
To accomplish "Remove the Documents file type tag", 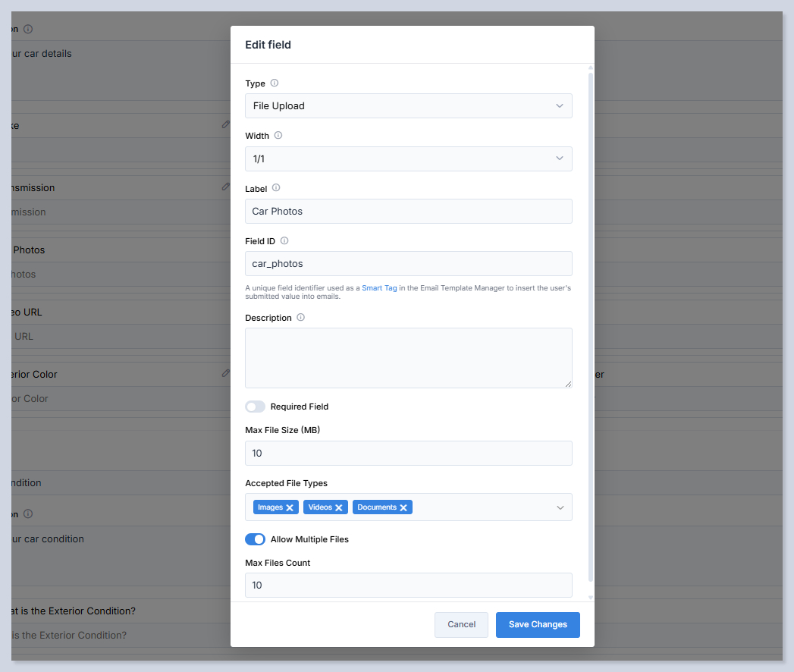I will pos(403,508).
